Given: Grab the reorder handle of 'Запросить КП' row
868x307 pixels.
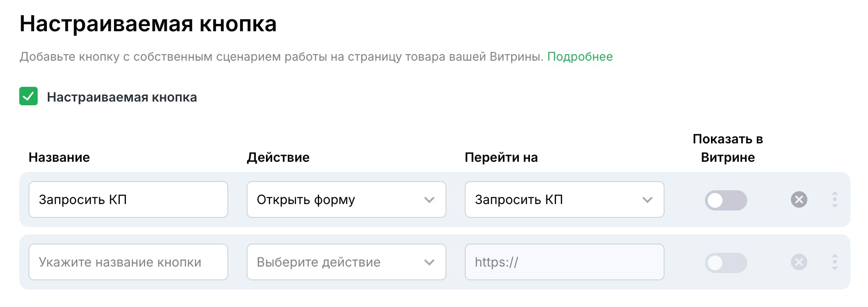Looking at the screenshot, I should coord(834,199).
